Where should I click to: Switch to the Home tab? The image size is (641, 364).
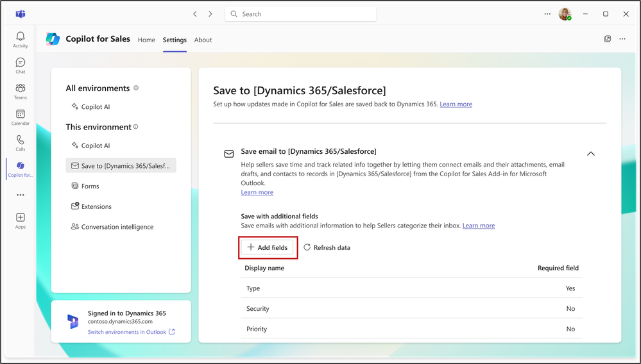[x=146, y=40]
